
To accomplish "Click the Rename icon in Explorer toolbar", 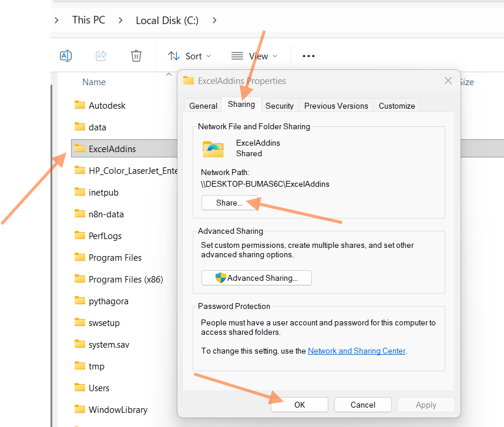I will 66,56.
